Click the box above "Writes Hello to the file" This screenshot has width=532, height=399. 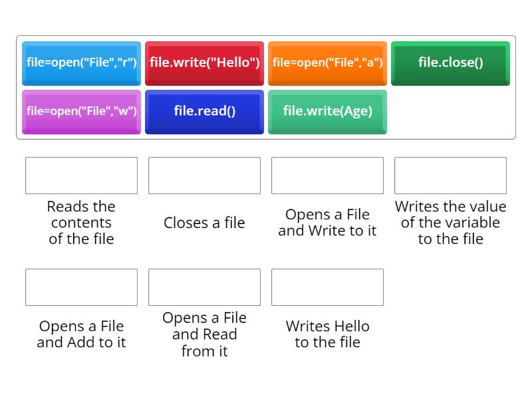[327, 287]
